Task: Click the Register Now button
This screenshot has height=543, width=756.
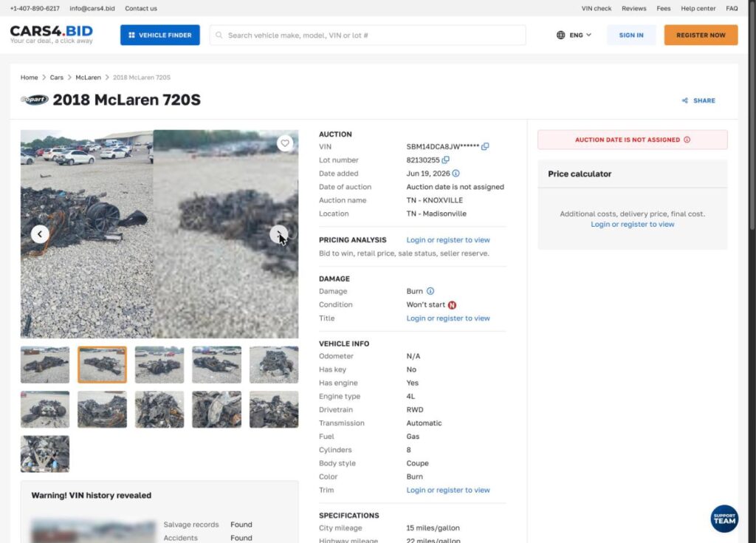Action: click(701, 35)
